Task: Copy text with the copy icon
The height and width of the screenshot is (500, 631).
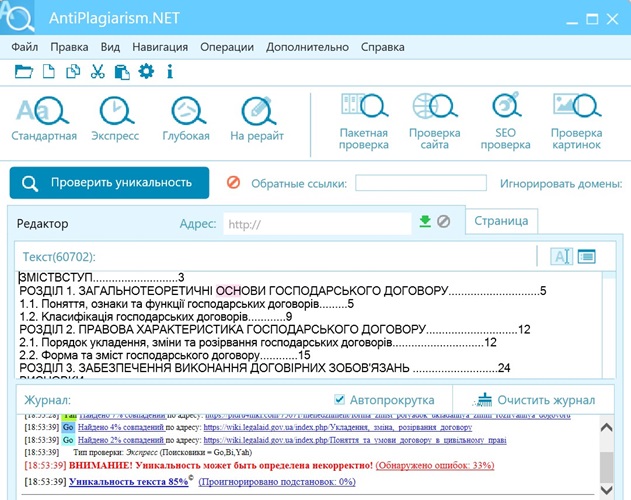Action: 73,72
